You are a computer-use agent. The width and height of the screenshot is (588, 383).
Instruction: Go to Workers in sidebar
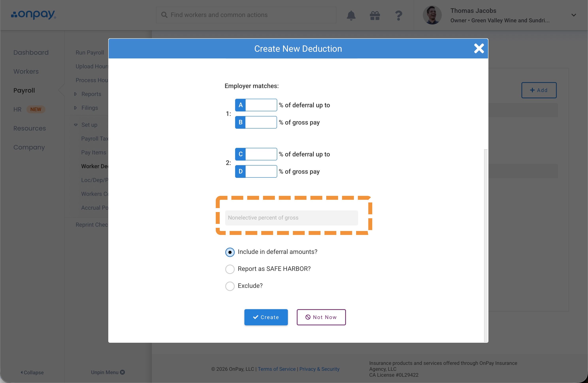pos(26,71)
